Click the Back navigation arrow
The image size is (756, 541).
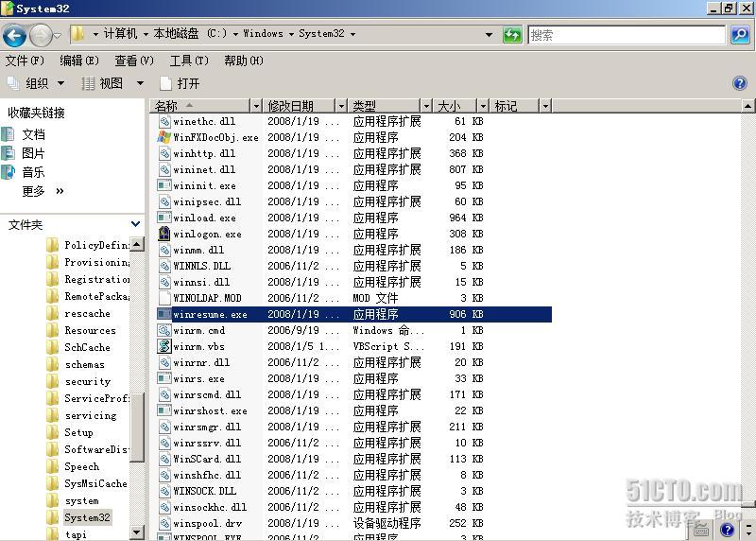coord(14,35)
